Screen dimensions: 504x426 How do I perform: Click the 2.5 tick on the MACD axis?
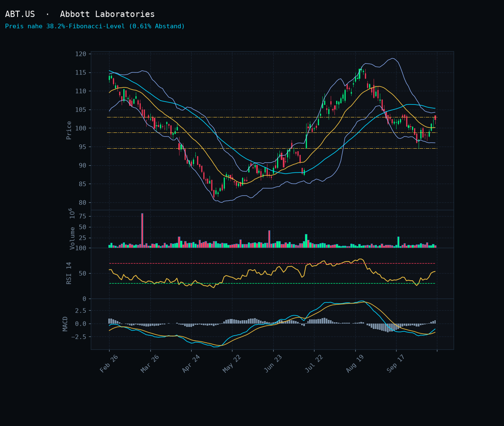[81, 311]
